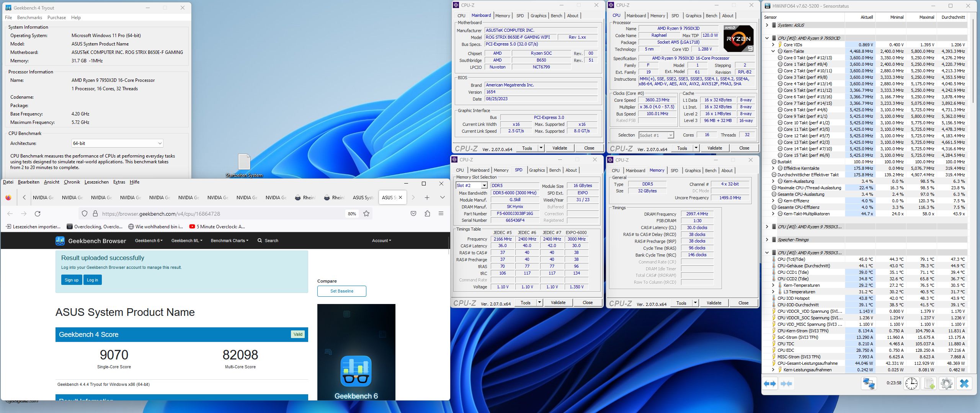Image resolution: width=980 pixels, height=413 pixels.
Task: Click Validate in CPU-Z CPU window
Action: [x=715, y=148]
